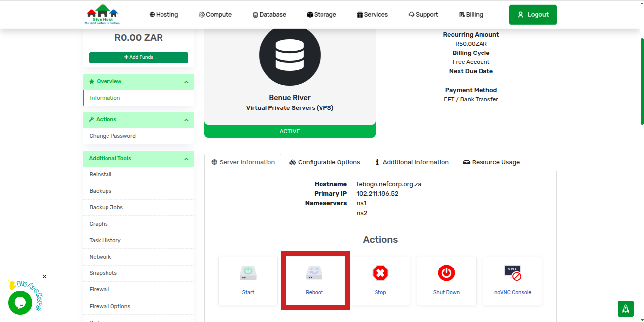Image resolution: width=644 pixels, height=322 pixels.
Task: Open the Storage menu
Action: click(x=322, y=15)
